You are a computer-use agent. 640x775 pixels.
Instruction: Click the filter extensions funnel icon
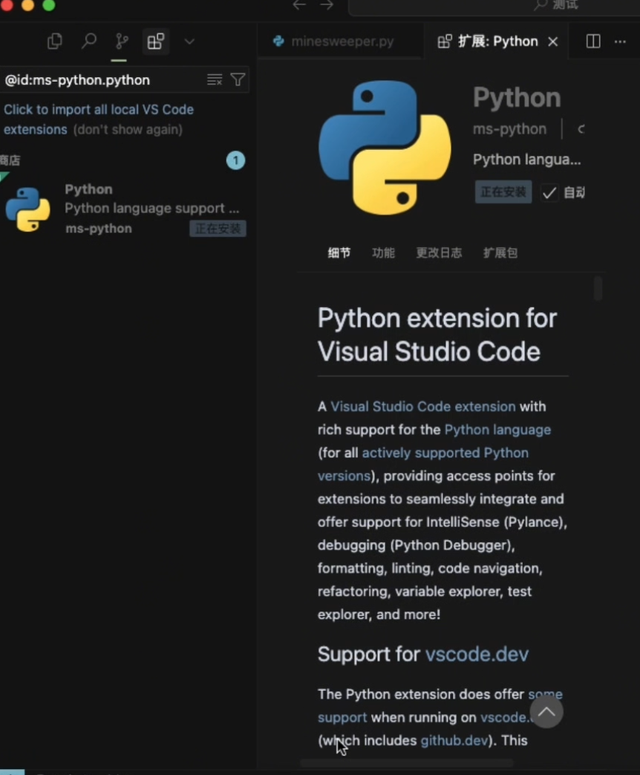coord(238,80)
